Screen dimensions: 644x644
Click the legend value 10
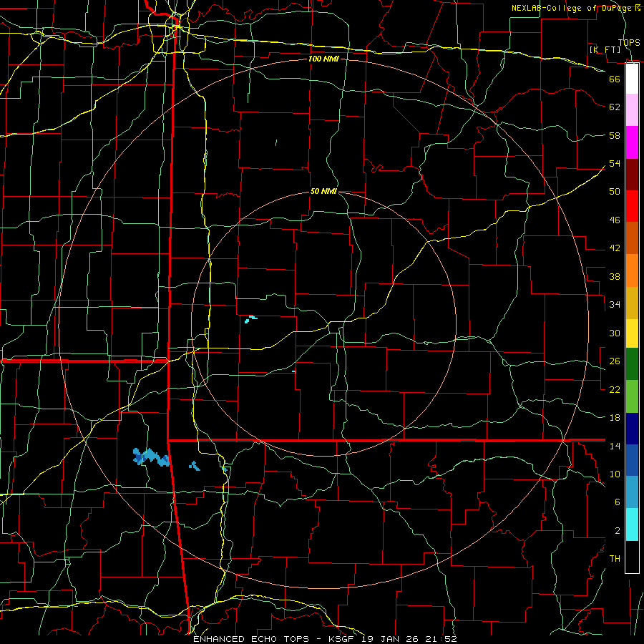[615, 474]
